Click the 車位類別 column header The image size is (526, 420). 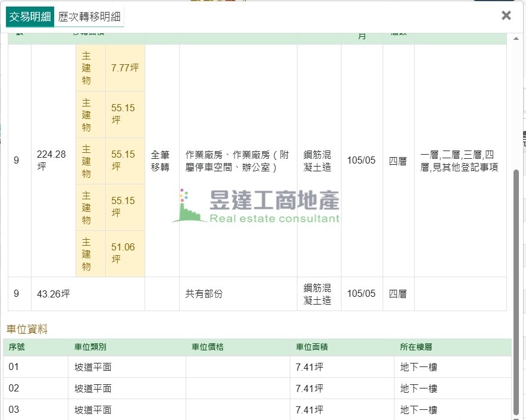click(x=90, y=347)
